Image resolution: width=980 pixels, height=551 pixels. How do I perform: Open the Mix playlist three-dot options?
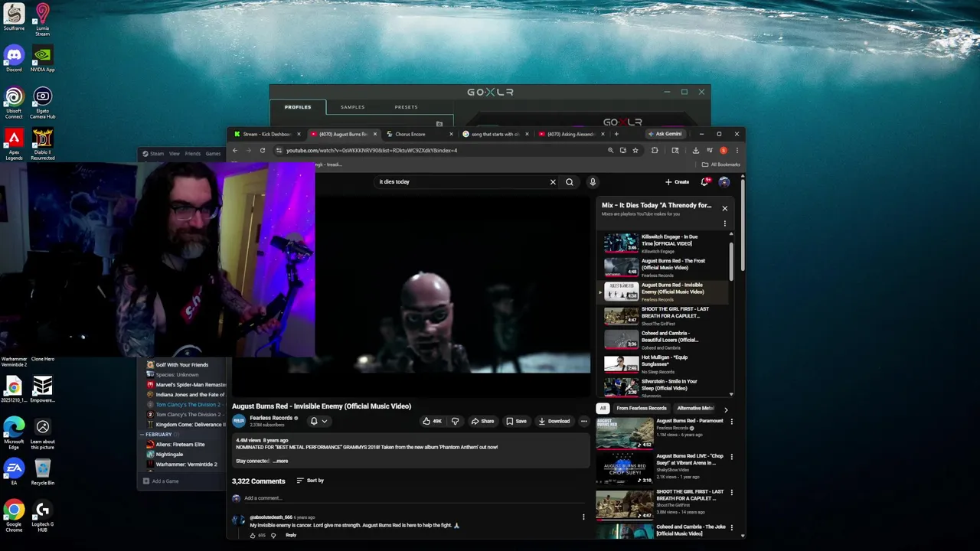pos(724,223)
